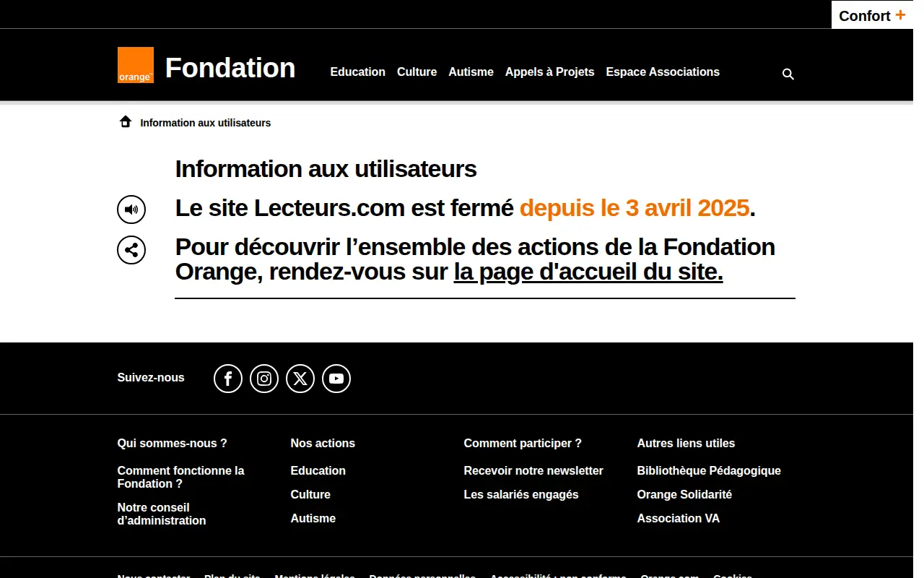Click the Fondation site title

230,68
